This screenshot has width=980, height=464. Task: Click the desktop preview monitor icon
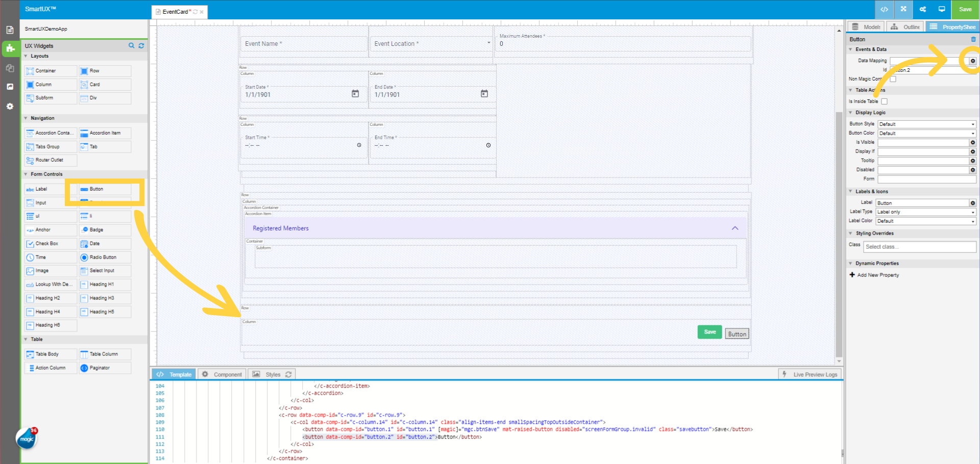pos(942,9)
